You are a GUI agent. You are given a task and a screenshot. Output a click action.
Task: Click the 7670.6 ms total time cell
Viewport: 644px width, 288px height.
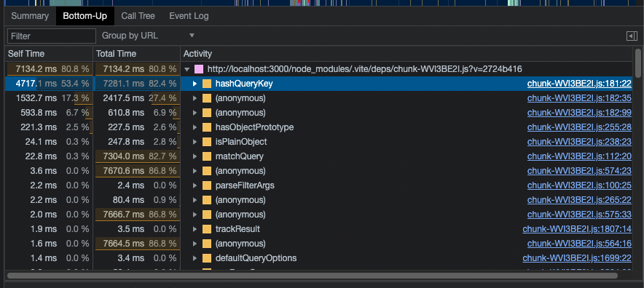137,171
